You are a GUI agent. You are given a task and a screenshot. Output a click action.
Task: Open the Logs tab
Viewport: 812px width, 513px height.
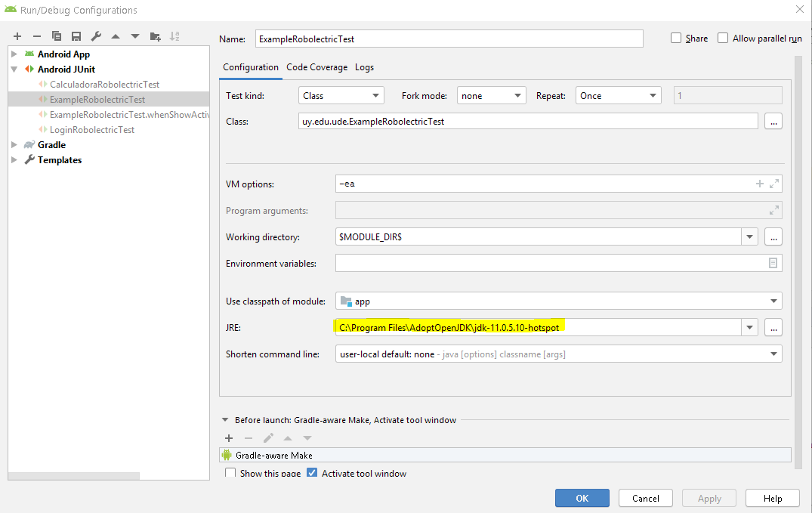tap(364, 67)
